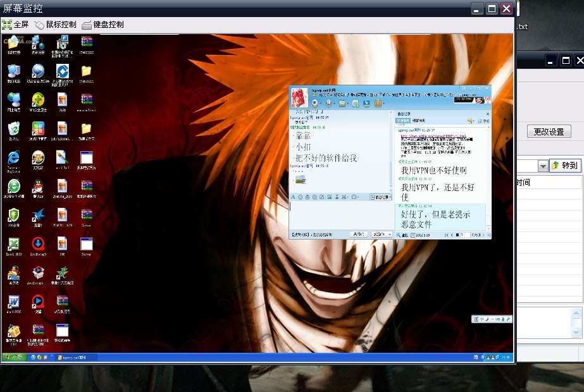This screenshot has width=584, height=392.
Task: Click the 转到 go button
Action: point(564,165)
